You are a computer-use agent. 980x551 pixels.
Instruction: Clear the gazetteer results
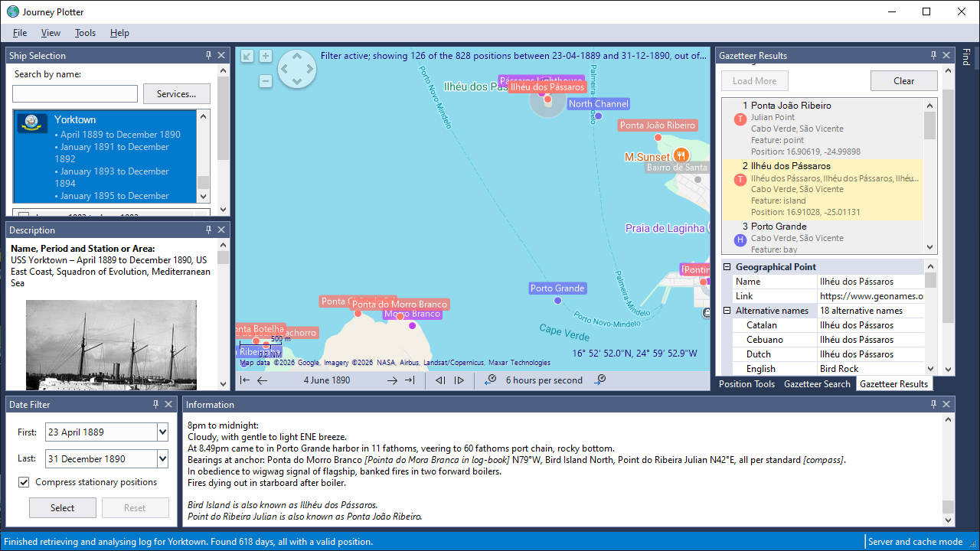click(x=904, y=81)
